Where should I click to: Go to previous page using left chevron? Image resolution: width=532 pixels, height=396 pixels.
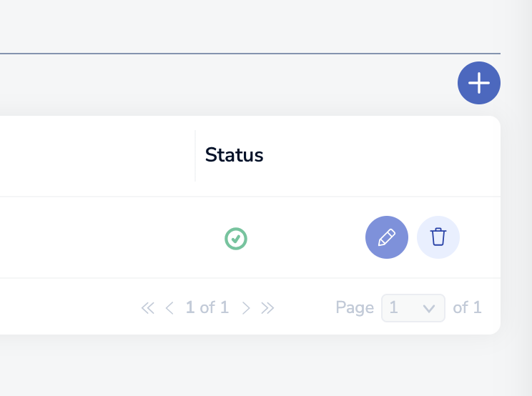169,308
